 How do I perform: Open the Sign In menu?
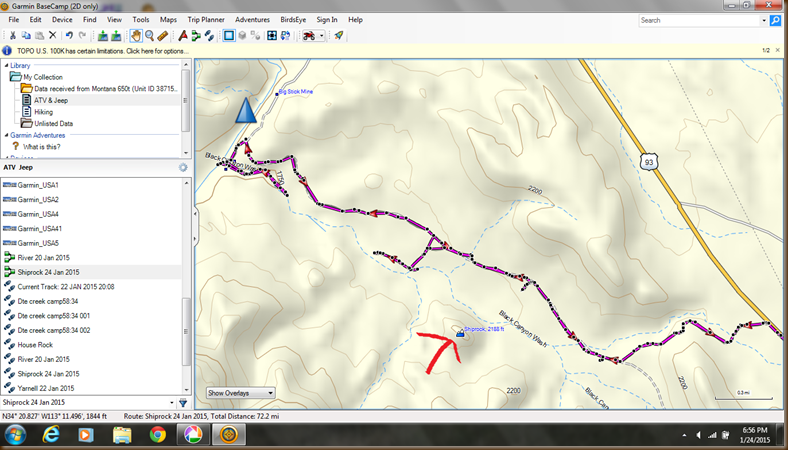(327, 20)
